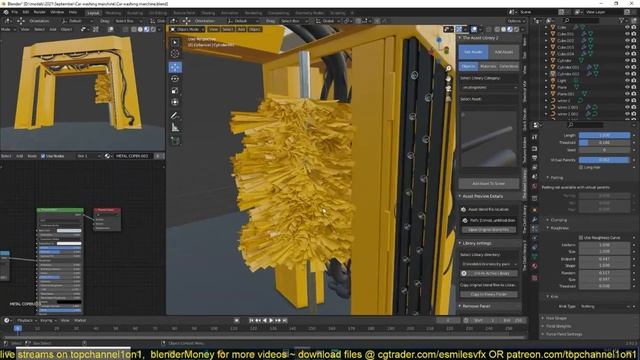640x360 pixels.
Task: Open the Render menu
Action: [40, 12]
